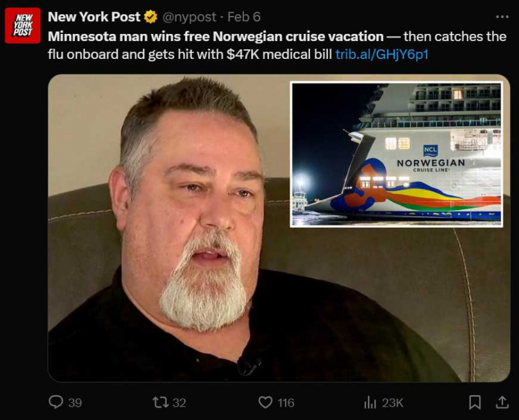
Task: Click the reply speech bubble icon
Action: click(56, 403)
